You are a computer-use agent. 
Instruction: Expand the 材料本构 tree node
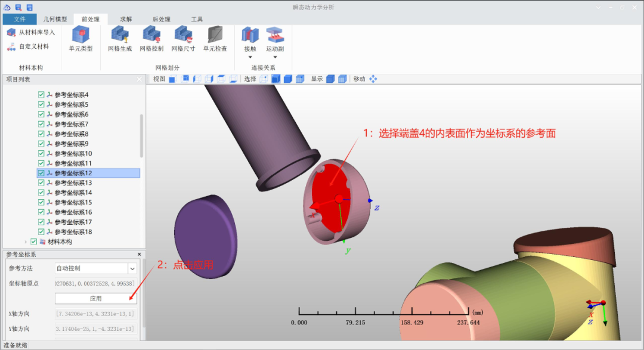(x=26, y=242)
